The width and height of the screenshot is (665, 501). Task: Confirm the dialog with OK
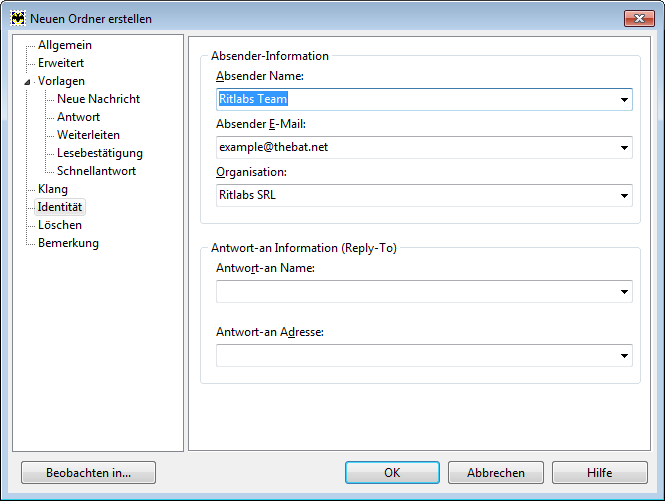(x=392, y=473)
